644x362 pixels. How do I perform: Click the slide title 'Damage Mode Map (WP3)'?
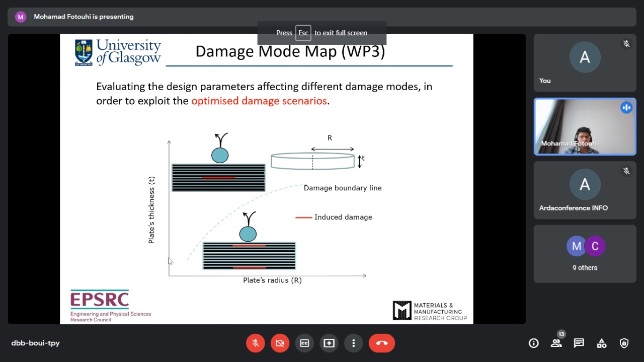coord(290,51)
